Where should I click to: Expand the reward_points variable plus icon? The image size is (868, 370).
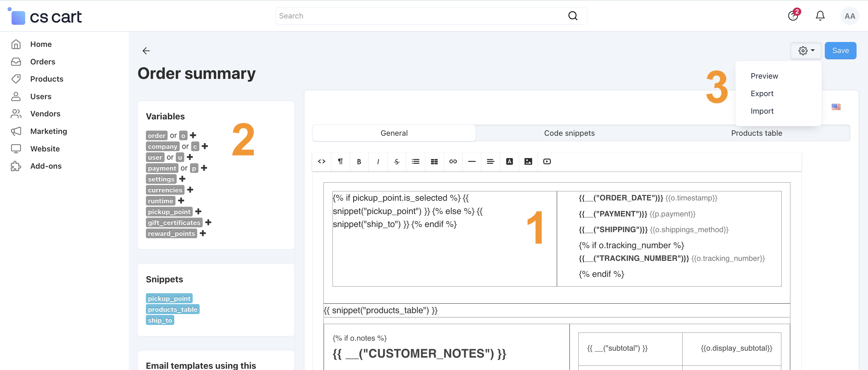pyautogui.click(x=203, y=233)
